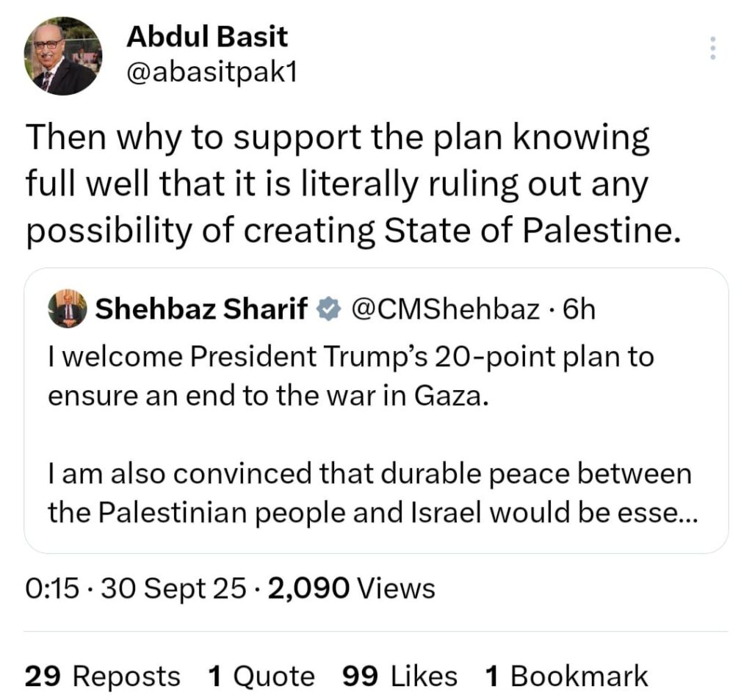Open the 1 Quote list
Image resolution: width=752 pixels, height=700 pixels.
click(x=261, y=676)
